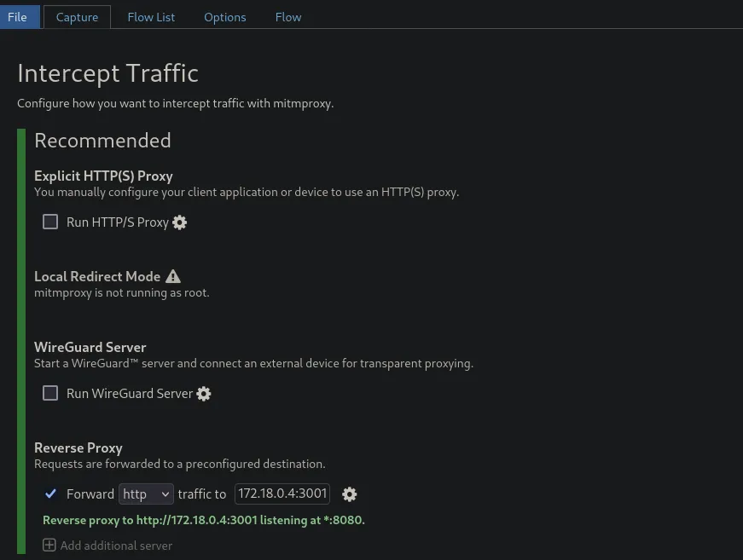Click the destination address input field
This screenshot has width=743, height=560.
(x=282, y=494)
